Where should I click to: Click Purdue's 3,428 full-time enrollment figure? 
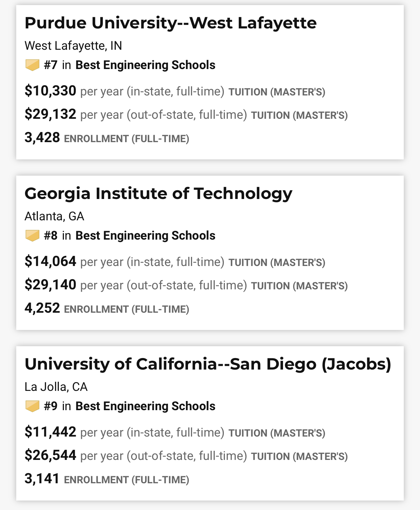[42, 138]
